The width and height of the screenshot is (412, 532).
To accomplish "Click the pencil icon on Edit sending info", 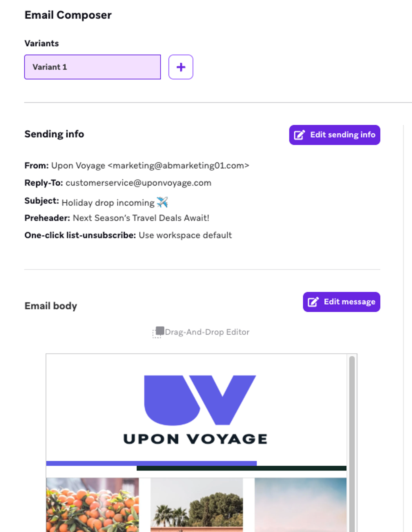I will tap(299, 135).
